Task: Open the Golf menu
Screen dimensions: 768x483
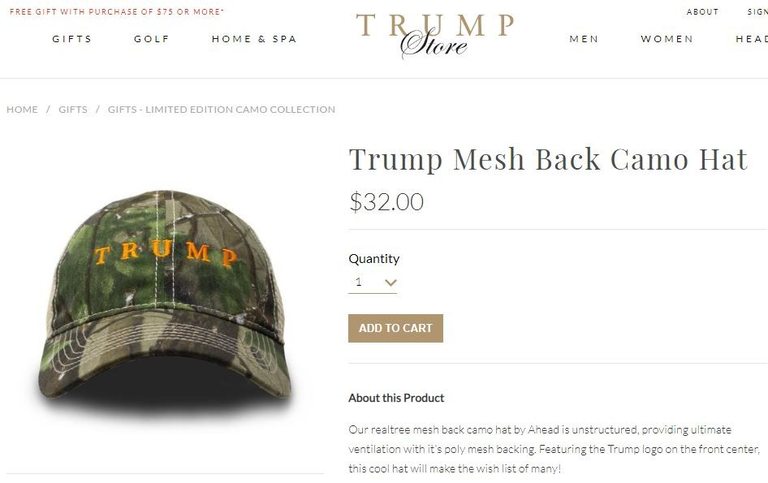Action: point(151,39)
